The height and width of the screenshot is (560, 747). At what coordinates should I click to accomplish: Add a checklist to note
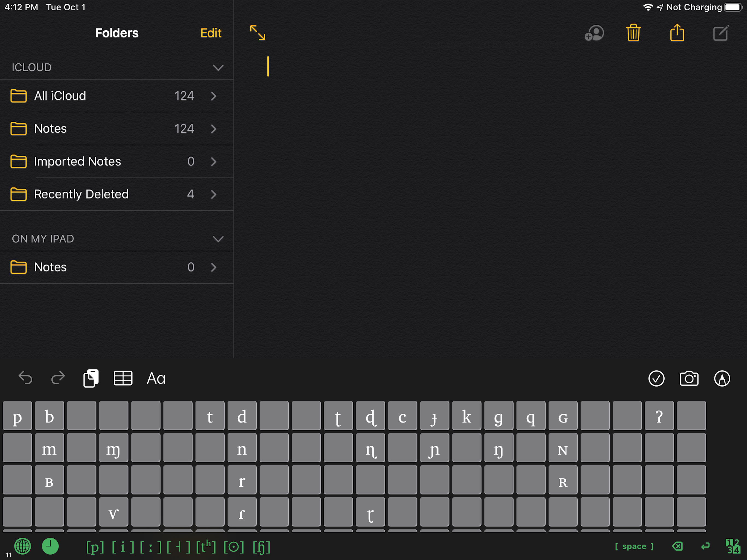tap(656, 378)
